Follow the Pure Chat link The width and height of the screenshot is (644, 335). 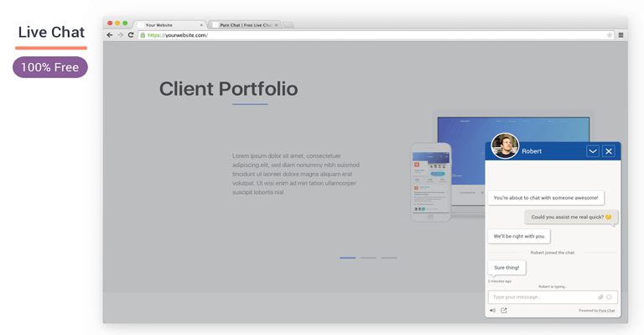click(606, 311)
